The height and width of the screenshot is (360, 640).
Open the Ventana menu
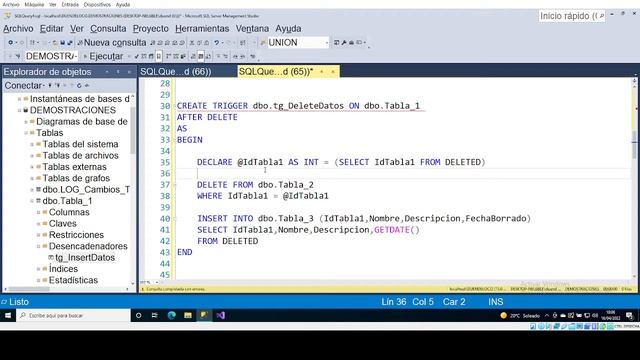[x=252, y=29]
